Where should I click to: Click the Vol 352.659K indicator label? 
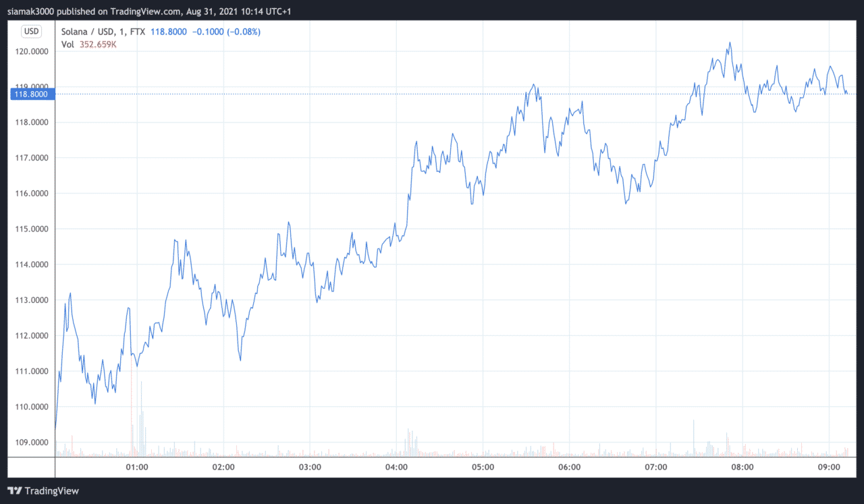[89, 45]
